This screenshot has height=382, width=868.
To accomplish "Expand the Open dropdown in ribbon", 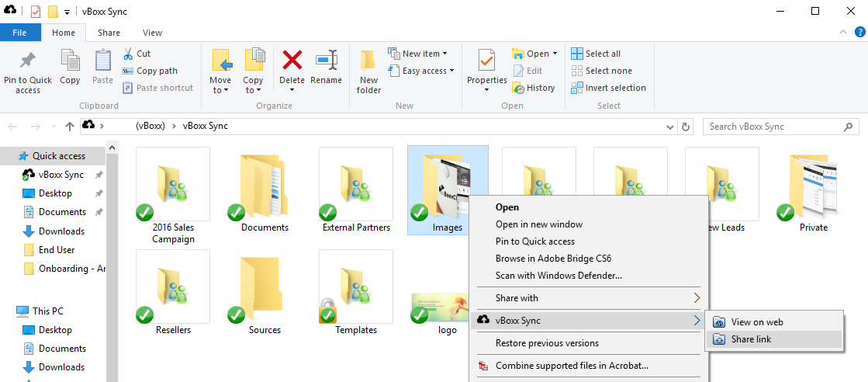I will 534,54.
